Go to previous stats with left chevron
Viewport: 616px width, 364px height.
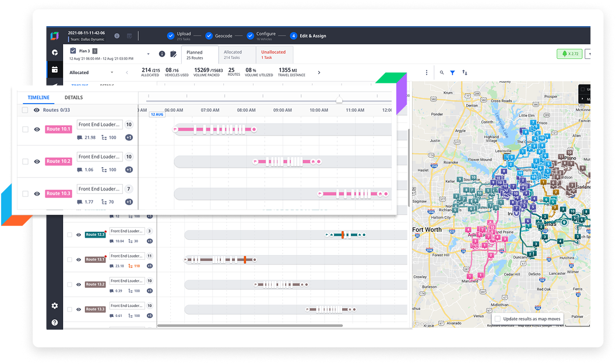pos(127,73)
